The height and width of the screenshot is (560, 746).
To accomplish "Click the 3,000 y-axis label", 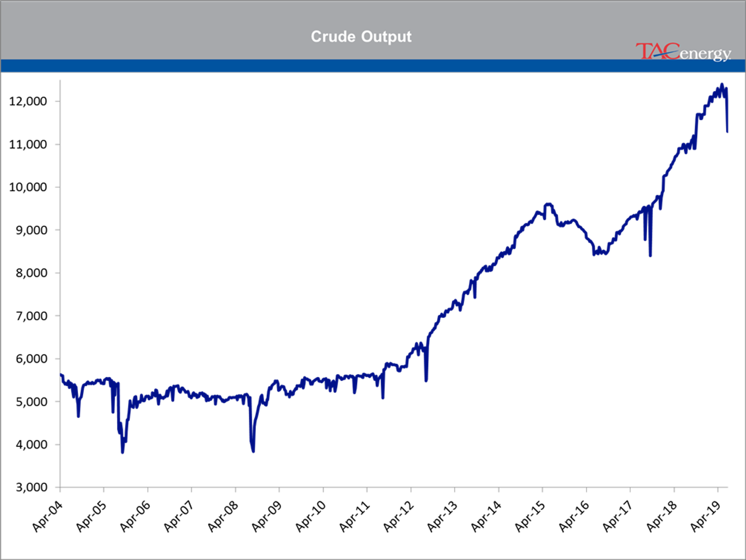I will (31, 487).
